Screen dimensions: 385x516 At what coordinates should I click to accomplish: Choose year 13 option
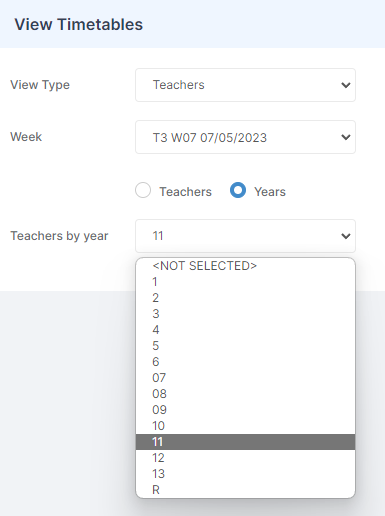point(245,474)
